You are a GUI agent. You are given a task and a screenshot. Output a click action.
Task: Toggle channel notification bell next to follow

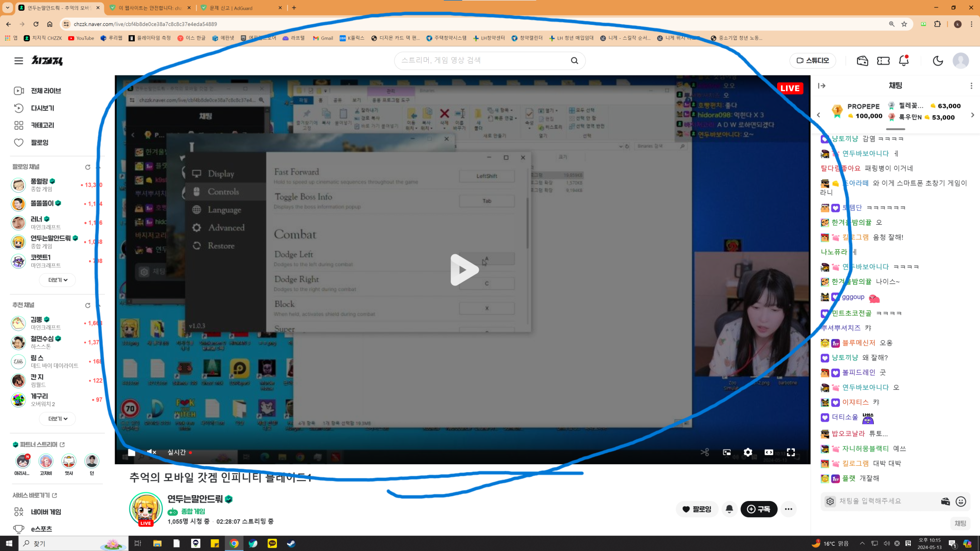(x=729, y=509)
